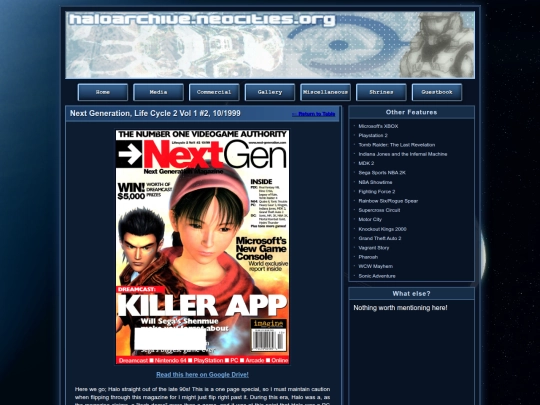Select the Miscellaneous nav button

click(x=325, y=92)
